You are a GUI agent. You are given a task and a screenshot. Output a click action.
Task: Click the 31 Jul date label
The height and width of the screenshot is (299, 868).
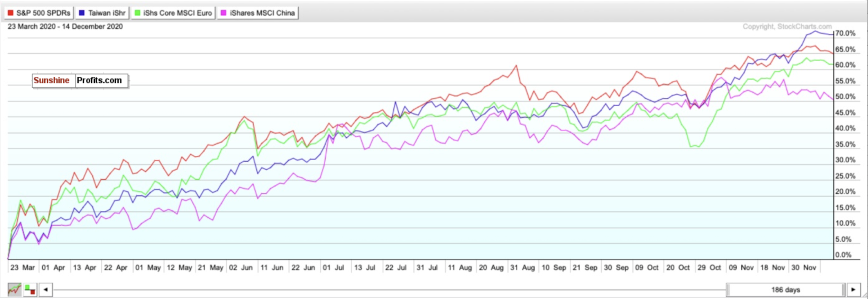click(427, 268)
